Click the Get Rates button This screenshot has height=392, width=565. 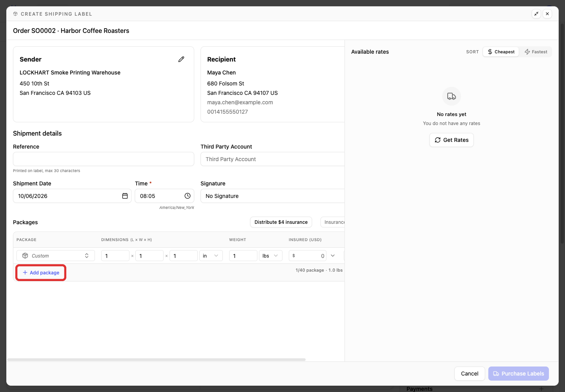[452, 140]
